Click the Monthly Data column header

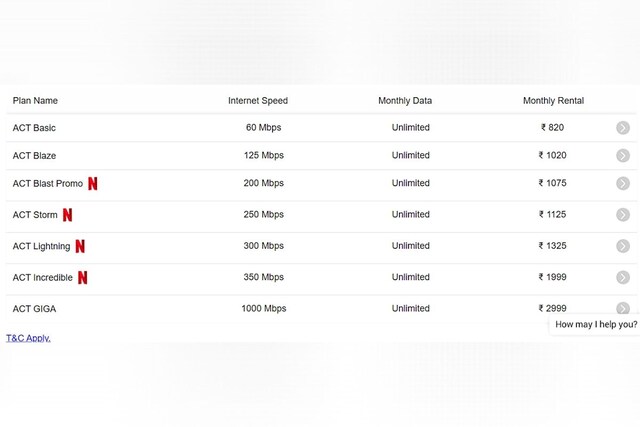pos(405,101)
